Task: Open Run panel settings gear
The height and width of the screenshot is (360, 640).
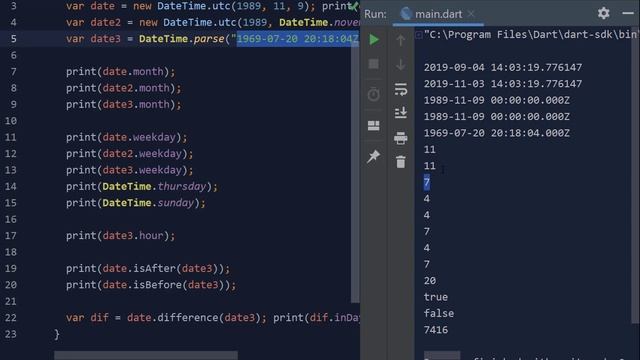Action: pyautogui.click(x=603, y=13)
